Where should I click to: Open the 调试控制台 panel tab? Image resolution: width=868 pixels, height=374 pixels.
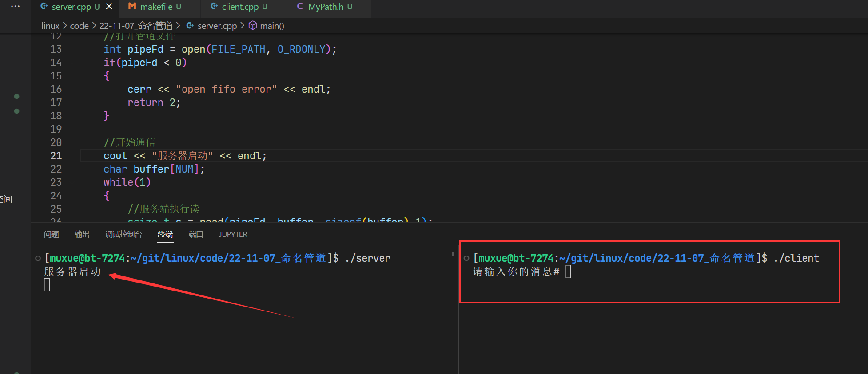(x=124, y=234)
